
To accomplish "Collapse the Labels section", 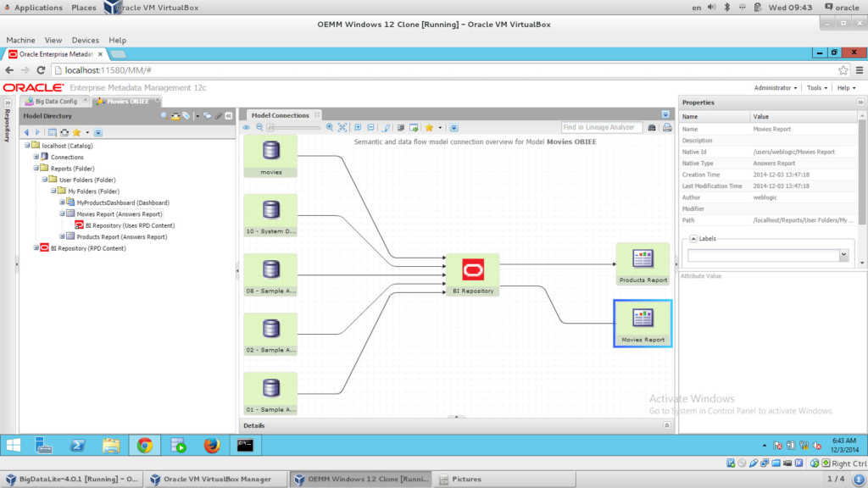I will (693, 238).
